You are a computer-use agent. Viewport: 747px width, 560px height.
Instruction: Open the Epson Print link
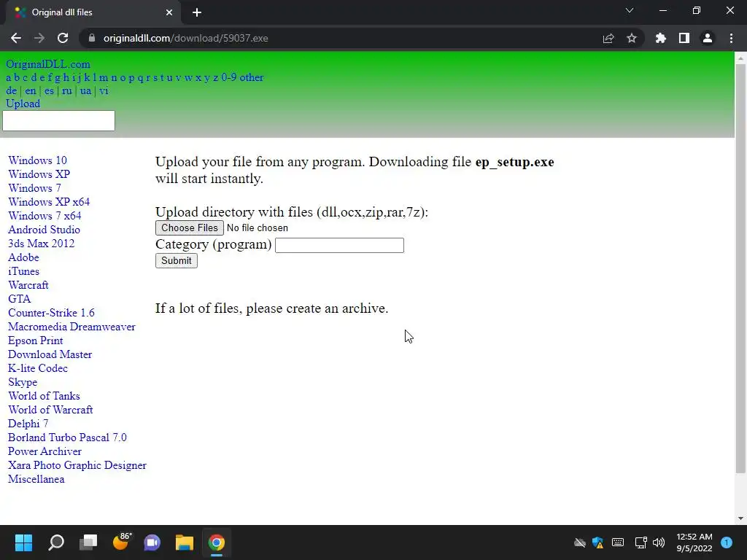(35, 341)
